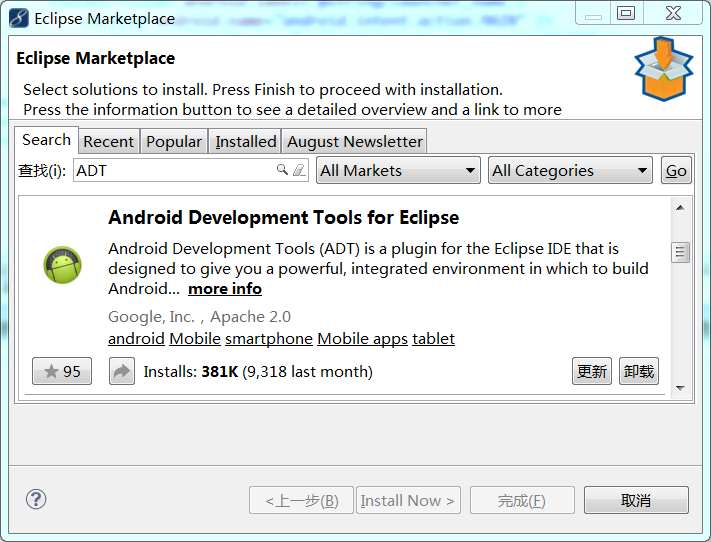Screen dimensions: 711x542
Task: Click the smartphone tag link
Action: (269, 339)
